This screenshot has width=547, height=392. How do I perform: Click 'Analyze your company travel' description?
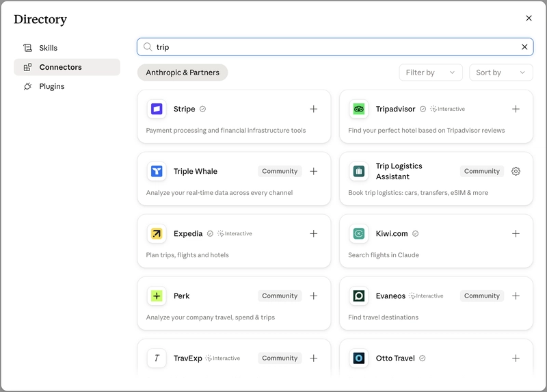coord(211,317)
